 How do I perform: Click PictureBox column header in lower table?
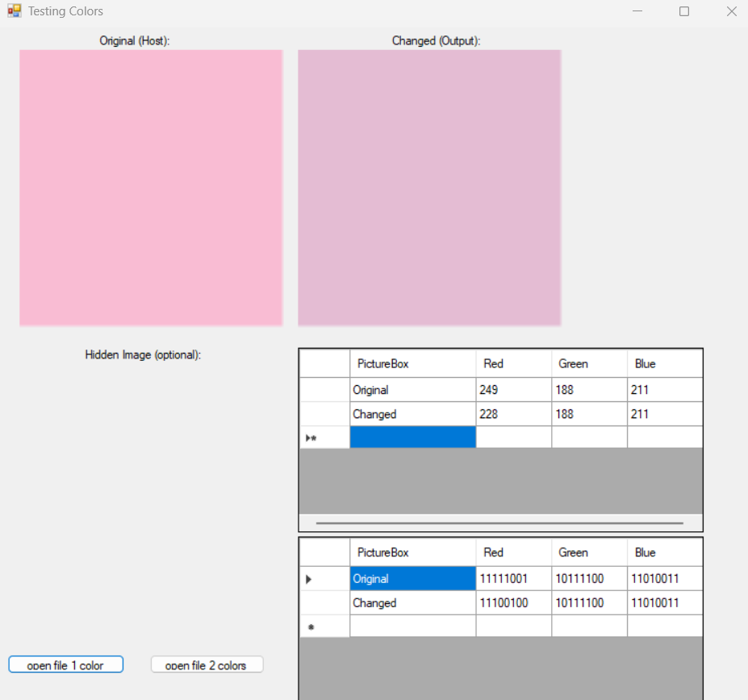[x=412, y=552]
